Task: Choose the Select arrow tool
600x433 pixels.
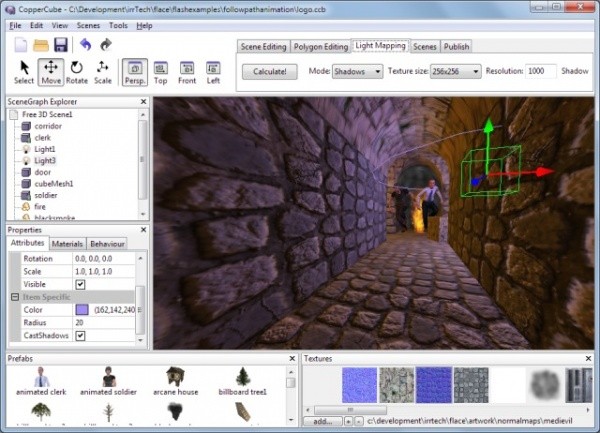Action: (x=24, y=72)
